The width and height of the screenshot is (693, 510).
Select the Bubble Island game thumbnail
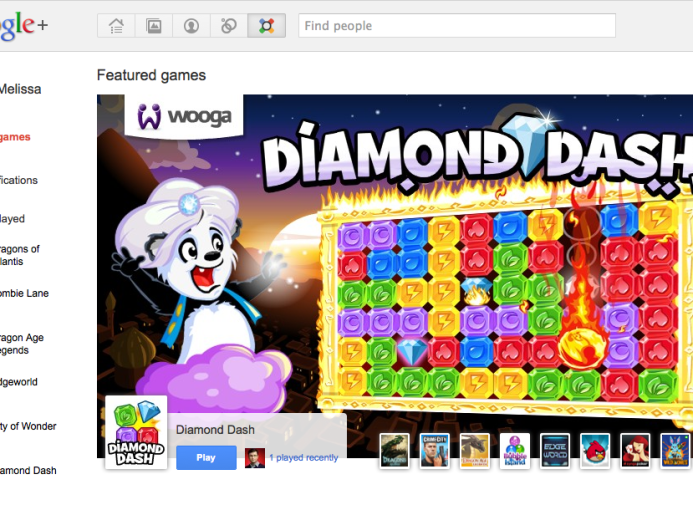pyautogui.click(x=515, y=450)
